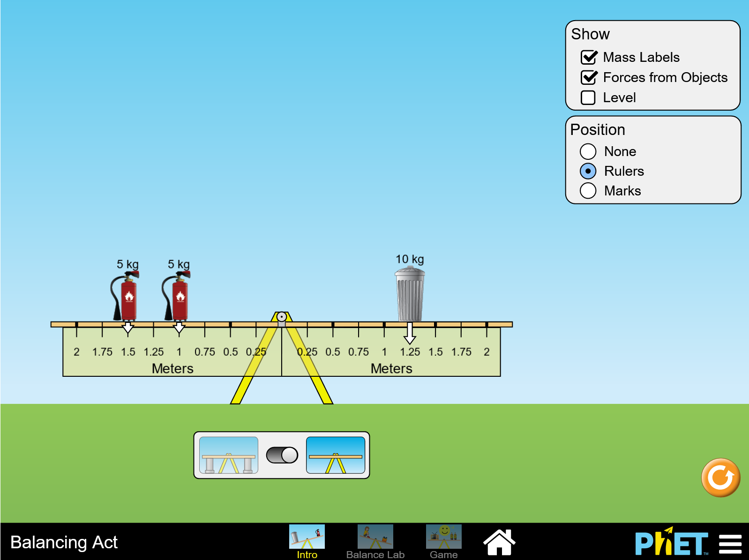Select the 10 kg trash can

coord(410,295)
